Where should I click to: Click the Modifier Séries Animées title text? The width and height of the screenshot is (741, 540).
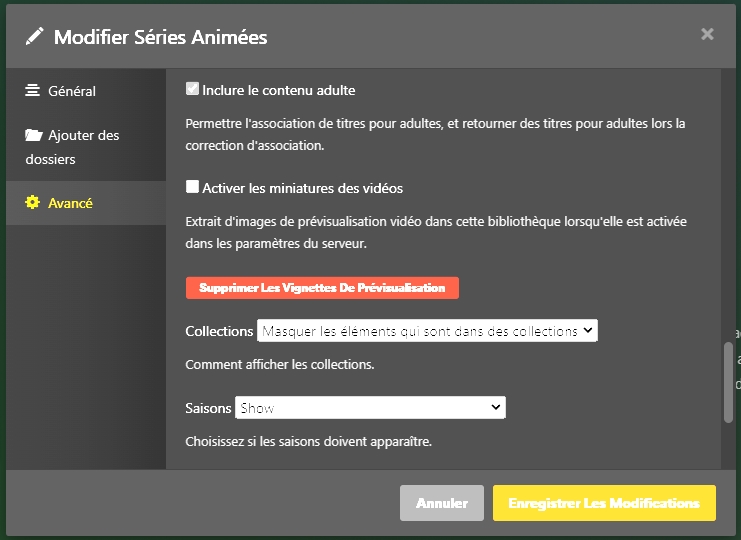click(x=160, y=37)
